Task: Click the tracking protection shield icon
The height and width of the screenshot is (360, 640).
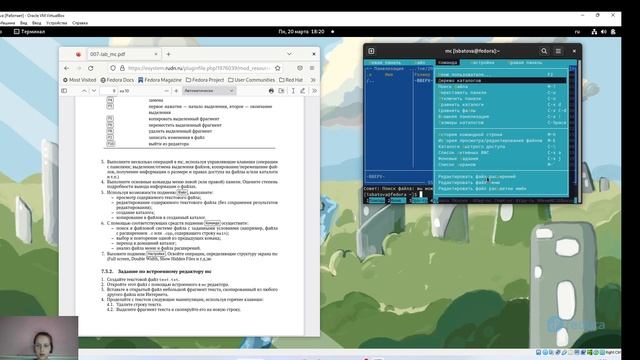Action: pos(113,68)
